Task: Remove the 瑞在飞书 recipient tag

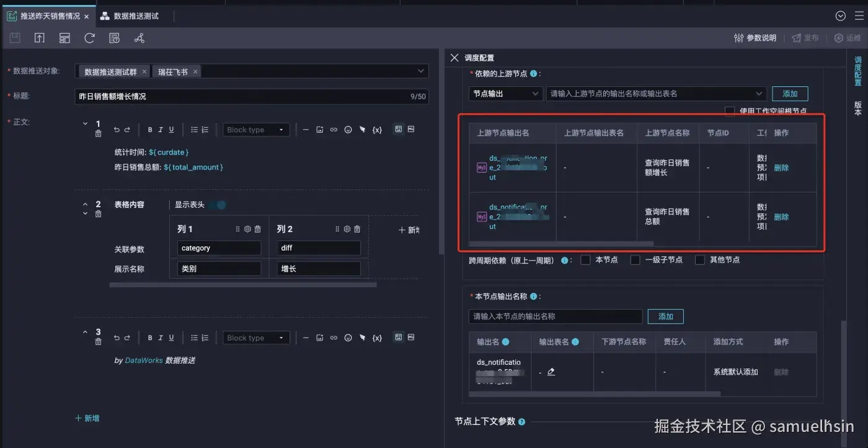Action: (x=195, y=72)
